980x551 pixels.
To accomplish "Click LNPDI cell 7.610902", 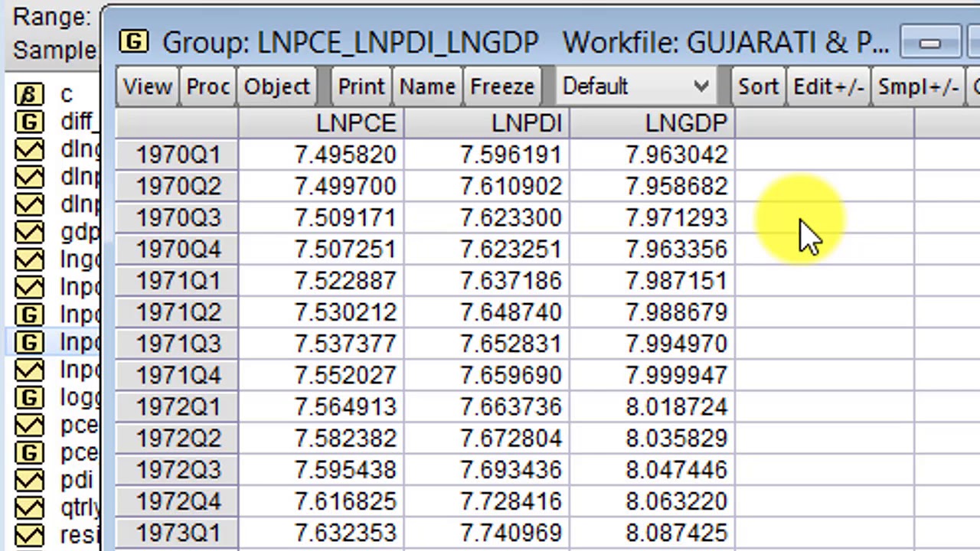I will click(487, 186).
